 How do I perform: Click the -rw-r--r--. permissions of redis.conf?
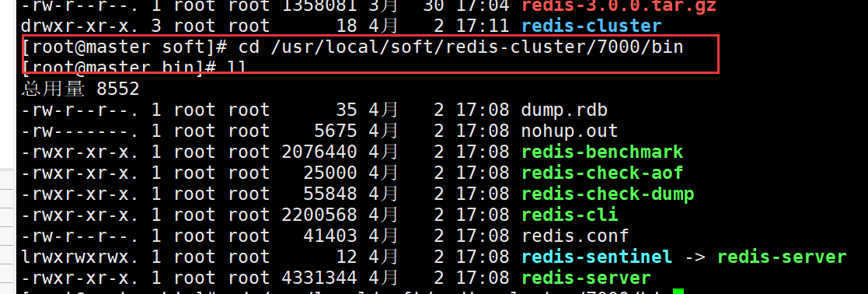point(80,236)
